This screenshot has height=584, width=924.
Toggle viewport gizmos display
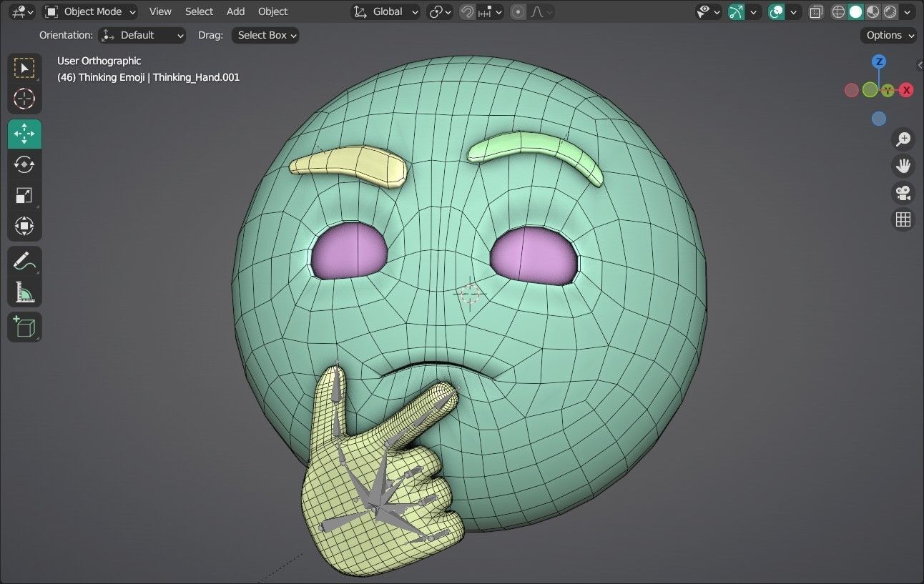[x=737, y=11]
